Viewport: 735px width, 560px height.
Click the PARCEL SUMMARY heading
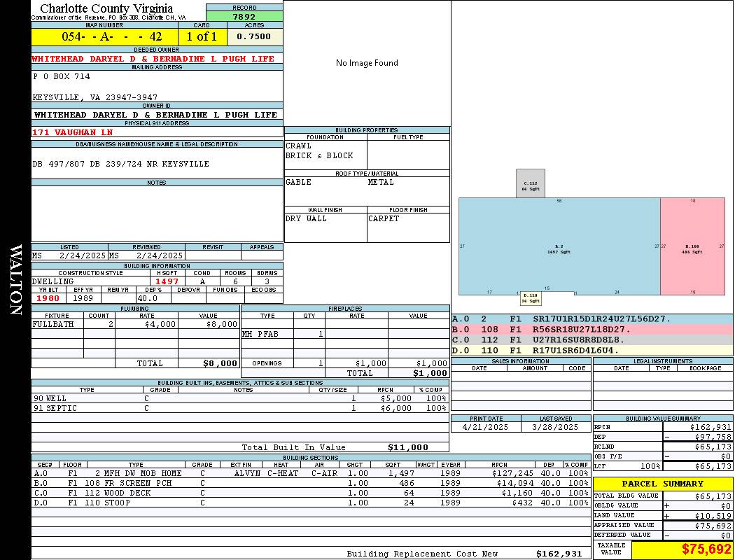[663, 484]
